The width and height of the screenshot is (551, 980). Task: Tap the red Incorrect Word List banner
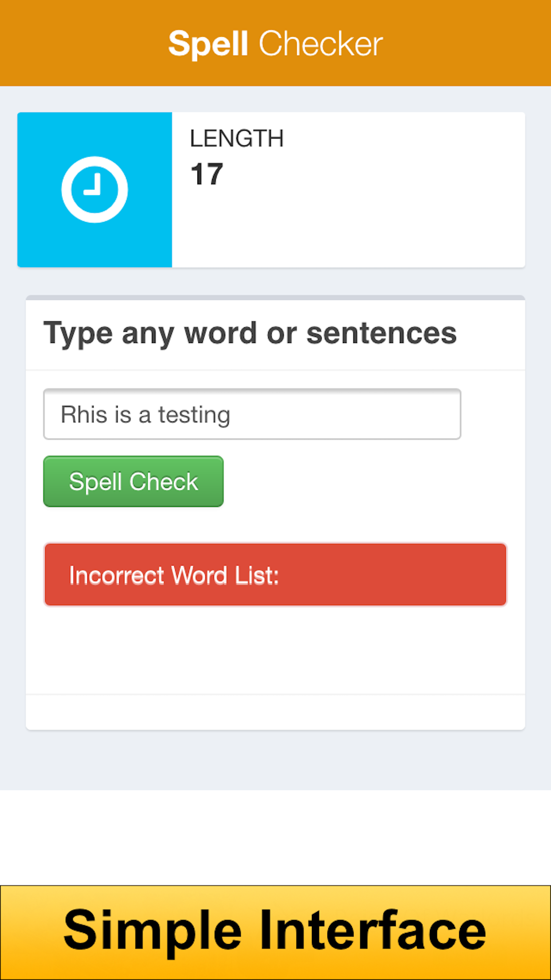[x=275, y=575]
